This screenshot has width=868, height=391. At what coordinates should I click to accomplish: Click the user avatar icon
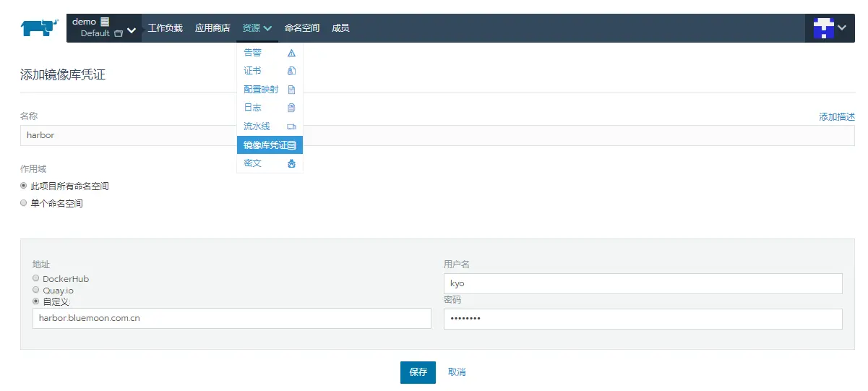(x=824, y=28)
